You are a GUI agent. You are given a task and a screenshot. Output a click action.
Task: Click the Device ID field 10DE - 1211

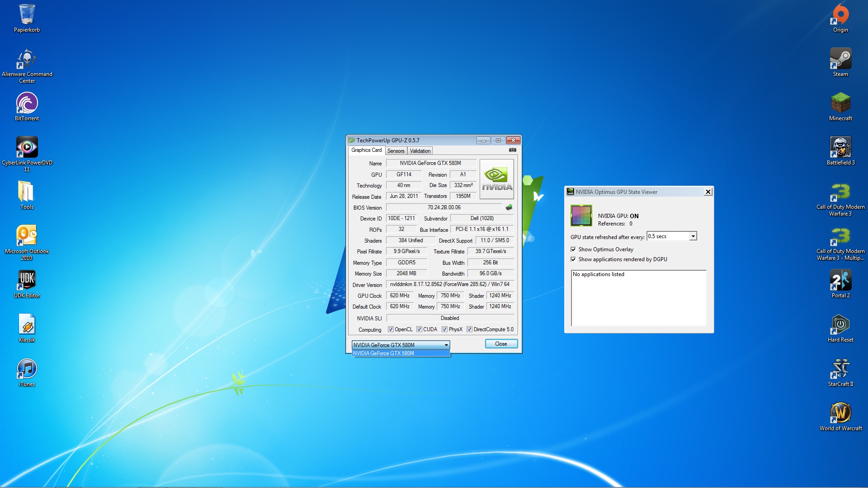click(x=401, y=218)
